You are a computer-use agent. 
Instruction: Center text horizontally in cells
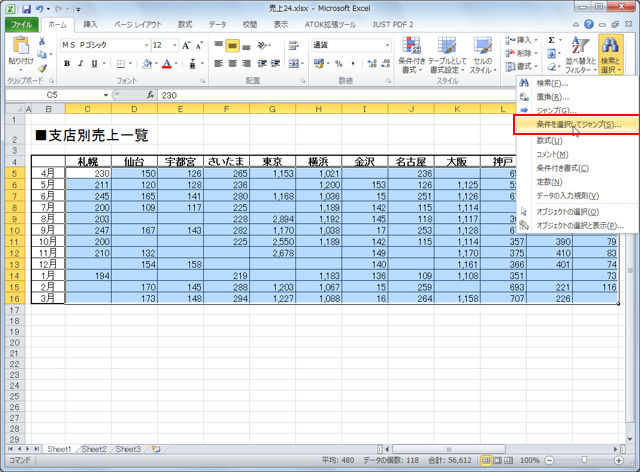point(232,63)
